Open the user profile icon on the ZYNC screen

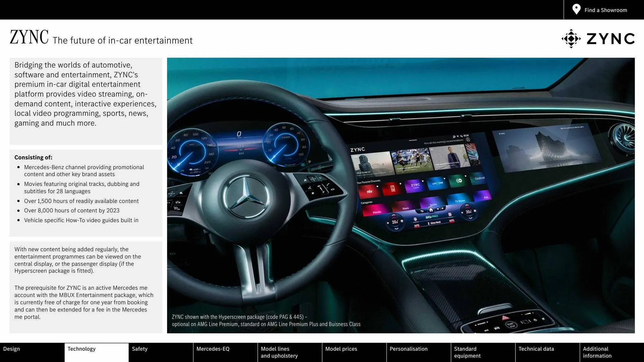pos(468,140)
